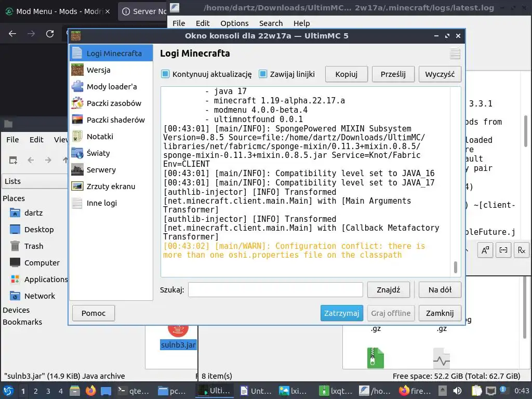Image resolution: width=532 pixels, height=399 pixels.
Task: Click the Wyczyść button
Action: (x=440, y=74)
